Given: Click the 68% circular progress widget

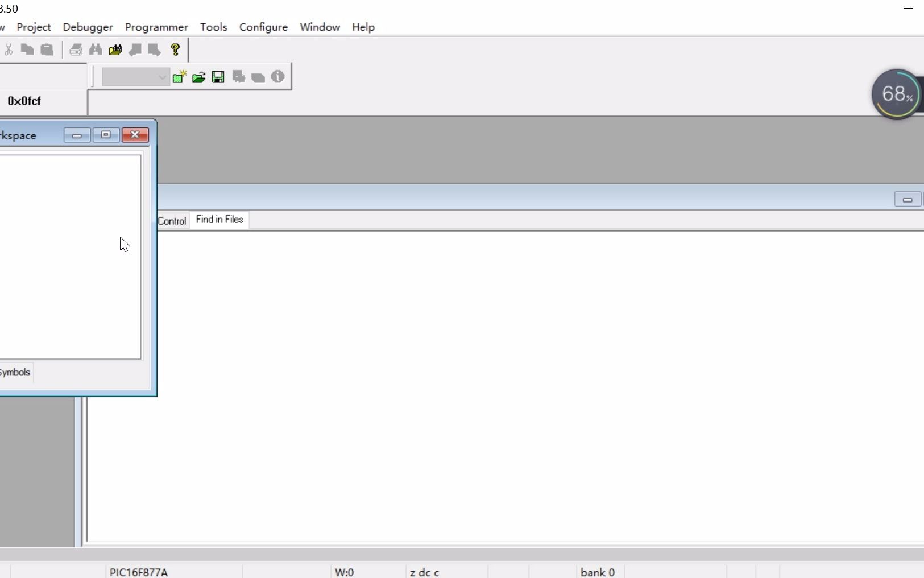Looking at the screenshot, I should (x=897, y=94).
